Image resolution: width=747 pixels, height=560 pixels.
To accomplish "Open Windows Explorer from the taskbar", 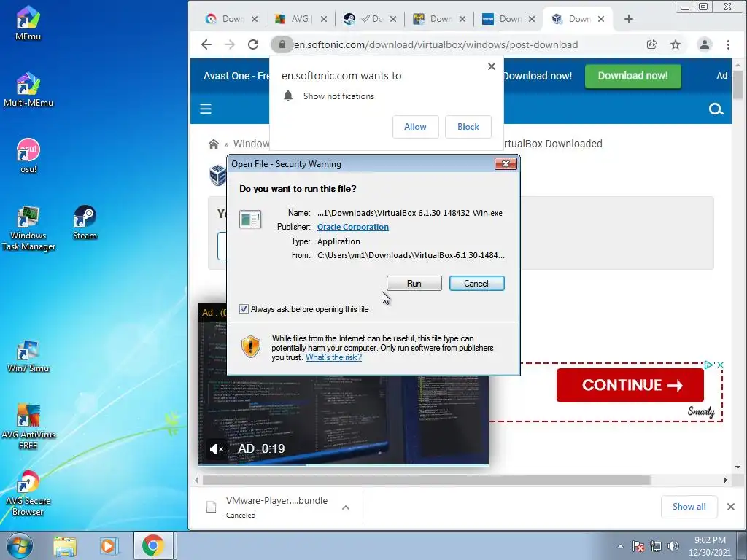I will 65,545.
